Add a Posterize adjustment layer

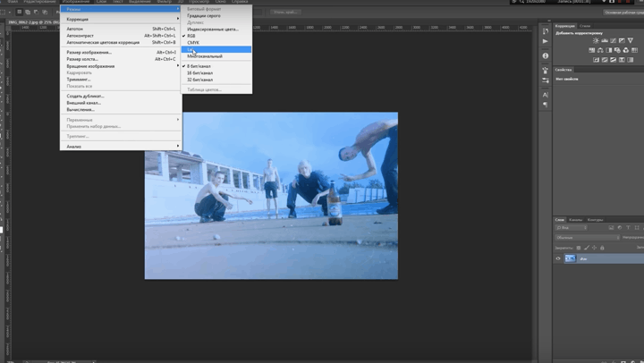coord(605,60)
